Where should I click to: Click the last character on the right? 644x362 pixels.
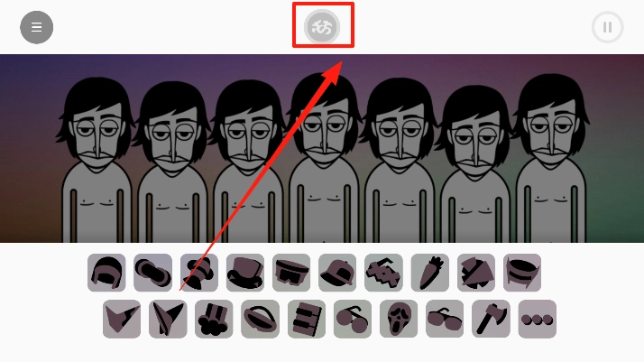[551, 159]
